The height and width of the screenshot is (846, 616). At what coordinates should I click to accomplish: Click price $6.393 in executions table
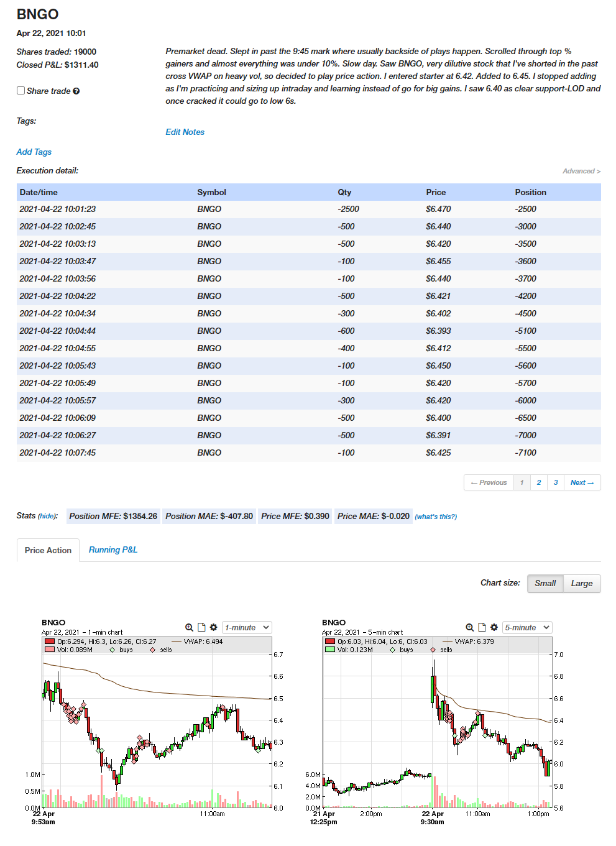pyautogui.click(x=438, y=331)
